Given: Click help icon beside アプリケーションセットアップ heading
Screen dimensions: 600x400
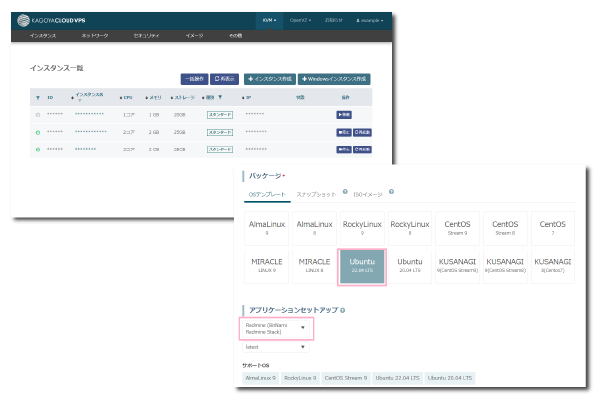Looking at the screenshot, I should coord(343,309).
